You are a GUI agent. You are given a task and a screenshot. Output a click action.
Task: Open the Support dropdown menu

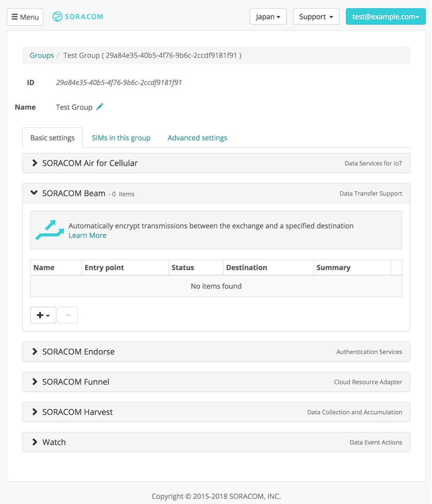coord(316,17)
